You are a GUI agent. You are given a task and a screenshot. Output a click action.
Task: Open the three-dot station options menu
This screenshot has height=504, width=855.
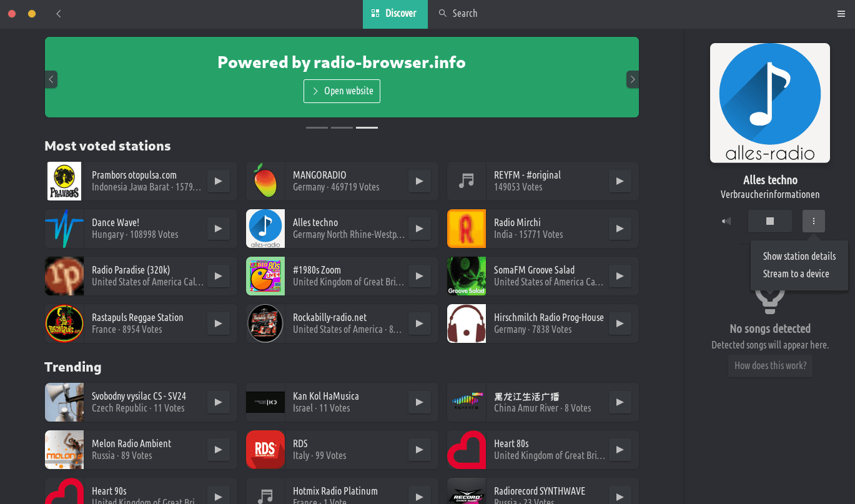(x=813, y=221)
